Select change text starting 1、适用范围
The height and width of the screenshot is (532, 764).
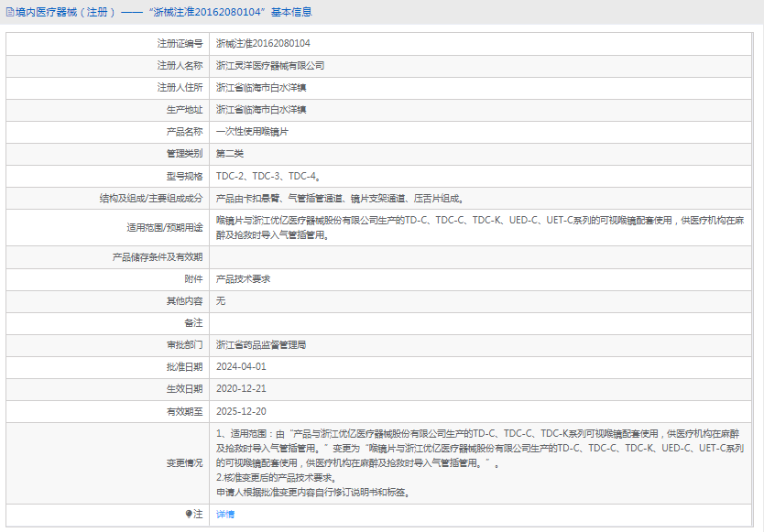pos(480,448)
